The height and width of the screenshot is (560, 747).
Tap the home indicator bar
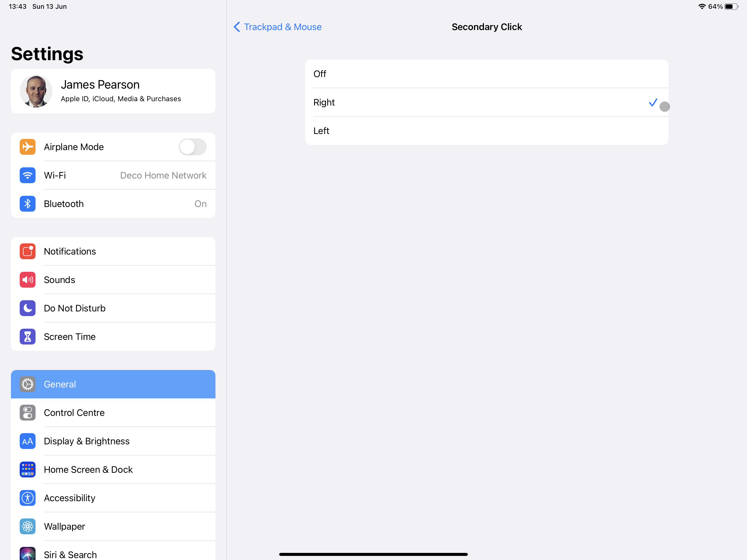tap(373, 554)
